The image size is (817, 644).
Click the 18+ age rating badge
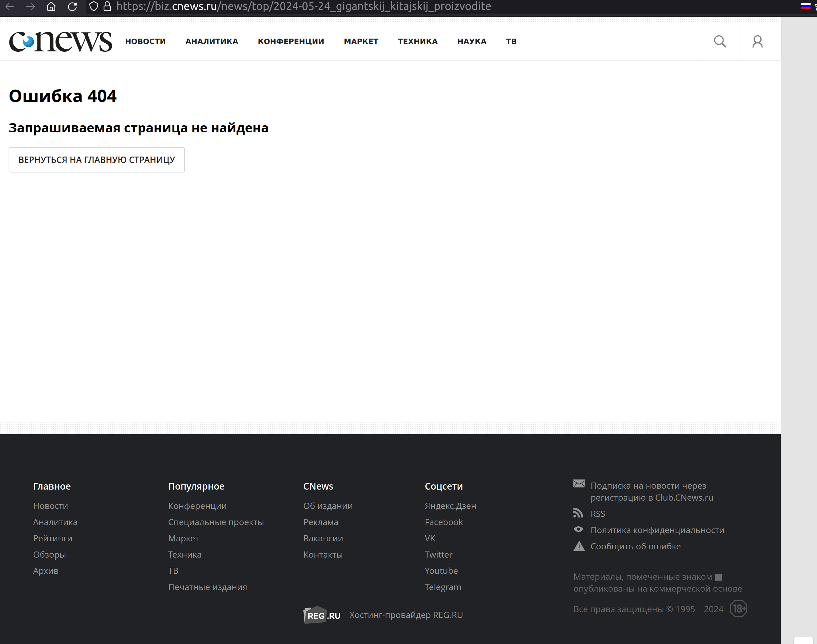(x=739, y=608)
